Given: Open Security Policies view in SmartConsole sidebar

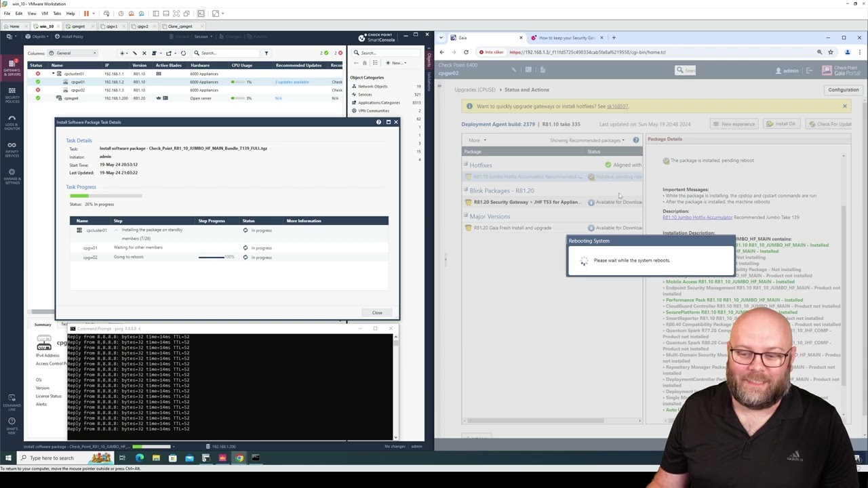Looking at the screenshot, I should [12, 94].
